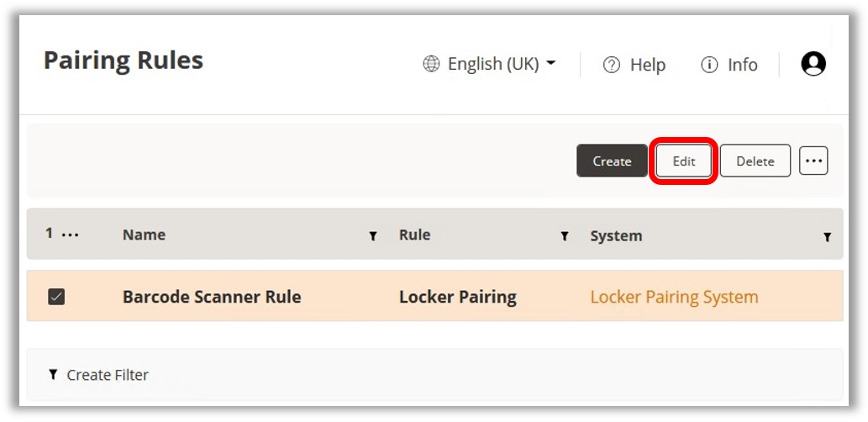Expand the row selection ellipsis in table header
The image size is (868, 422).
[x=71, y=235]
